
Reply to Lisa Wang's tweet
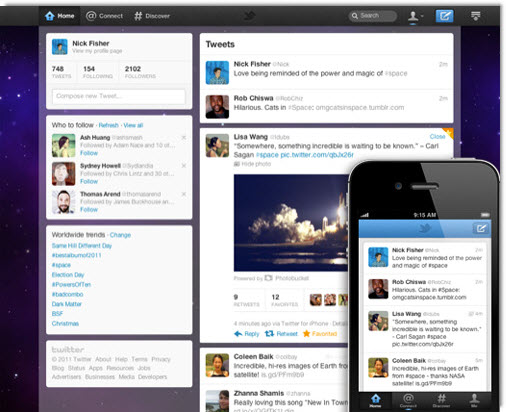pos(247,334)
